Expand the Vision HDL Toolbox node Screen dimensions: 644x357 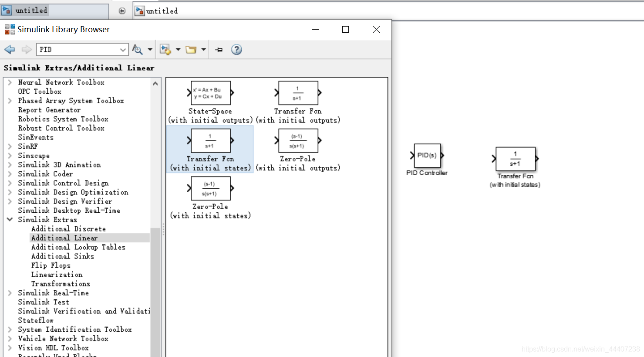tap(10, 348)
